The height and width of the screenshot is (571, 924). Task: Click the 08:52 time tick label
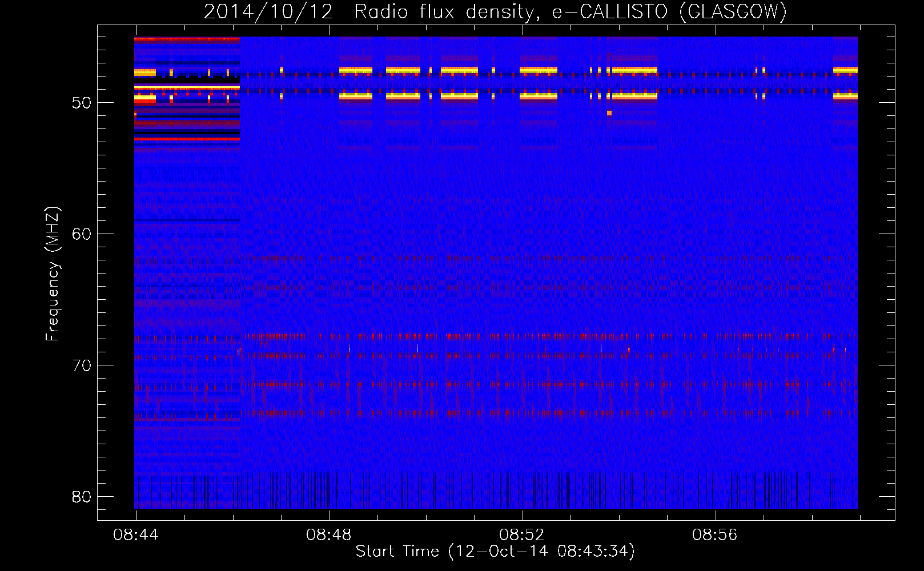(522, 535)
